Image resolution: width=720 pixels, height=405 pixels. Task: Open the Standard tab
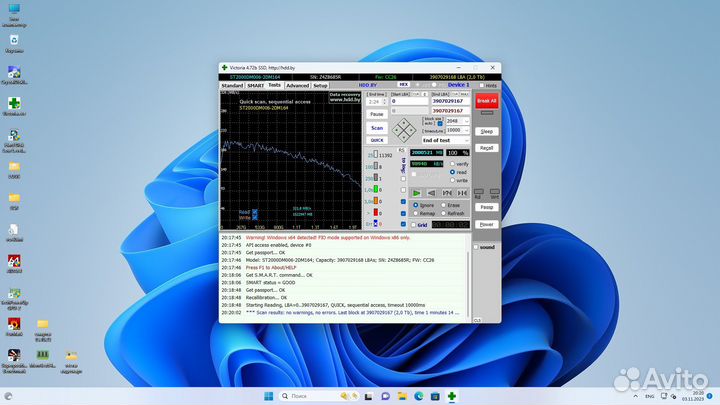tap(232, 85)
